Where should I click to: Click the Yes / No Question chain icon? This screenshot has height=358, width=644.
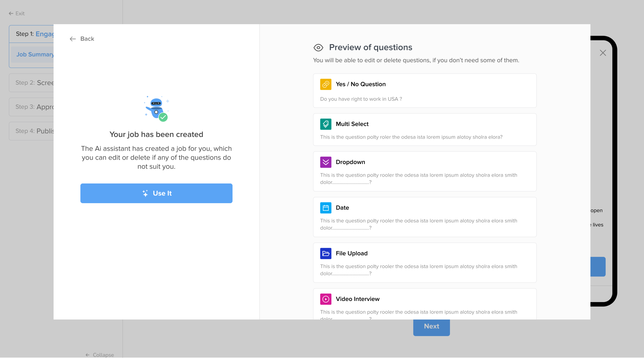(x=326, y=84)
